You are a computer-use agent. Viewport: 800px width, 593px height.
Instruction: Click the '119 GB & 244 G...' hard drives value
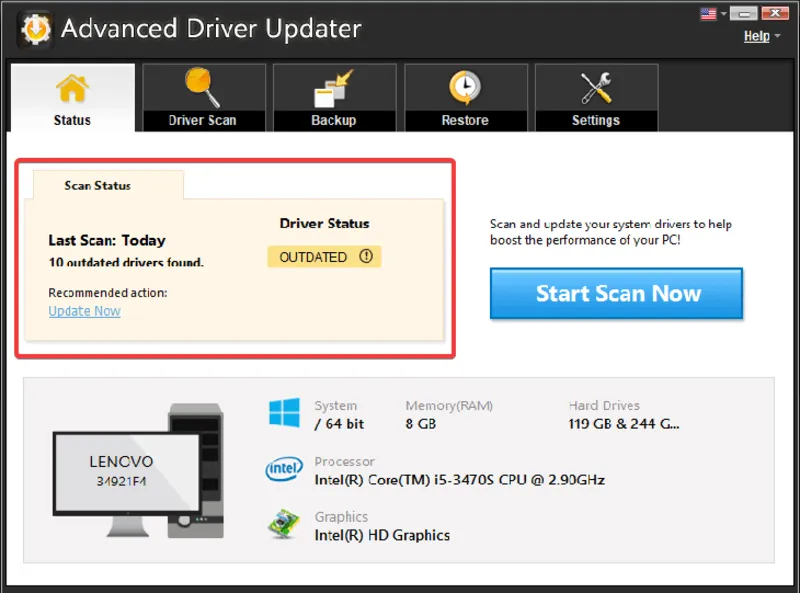624,424
